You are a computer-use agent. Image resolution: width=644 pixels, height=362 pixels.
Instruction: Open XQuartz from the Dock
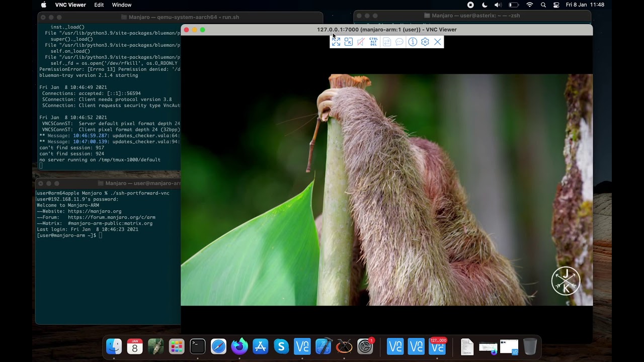[344, 346]
